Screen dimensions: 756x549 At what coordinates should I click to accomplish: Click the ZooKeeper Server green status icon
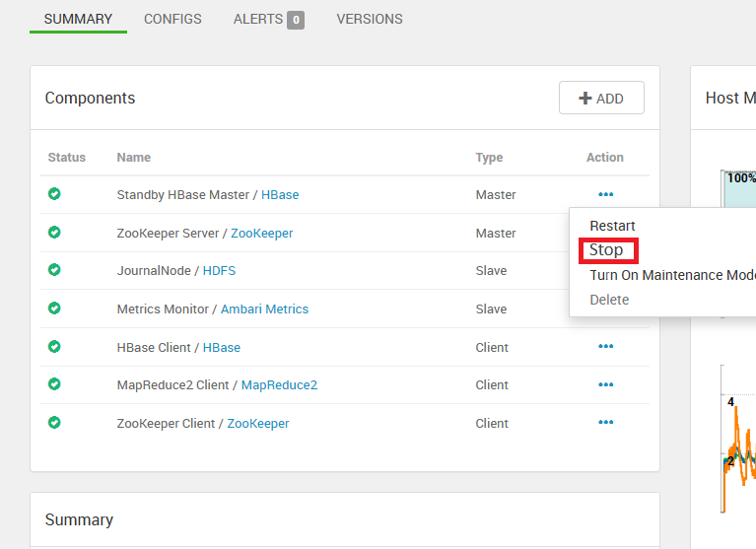coord(54,233)
